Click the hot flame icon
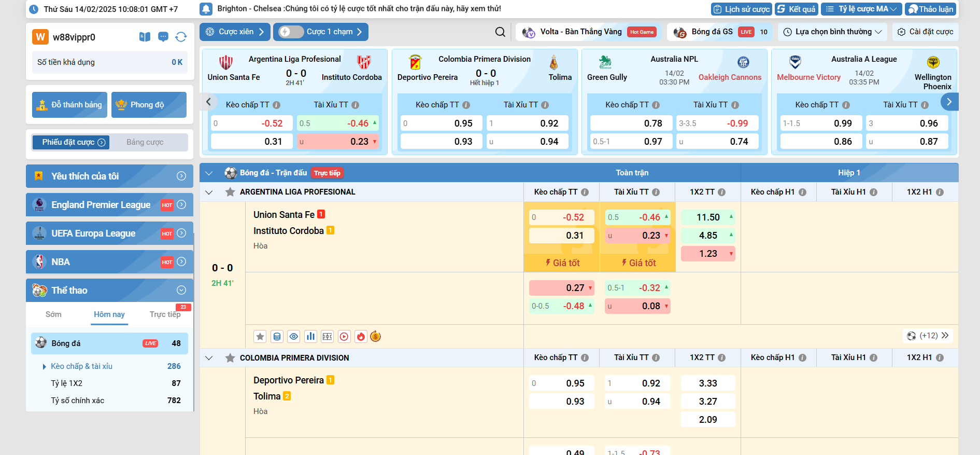The width and height of the screenshot is (980, 455). coord(361,337)
